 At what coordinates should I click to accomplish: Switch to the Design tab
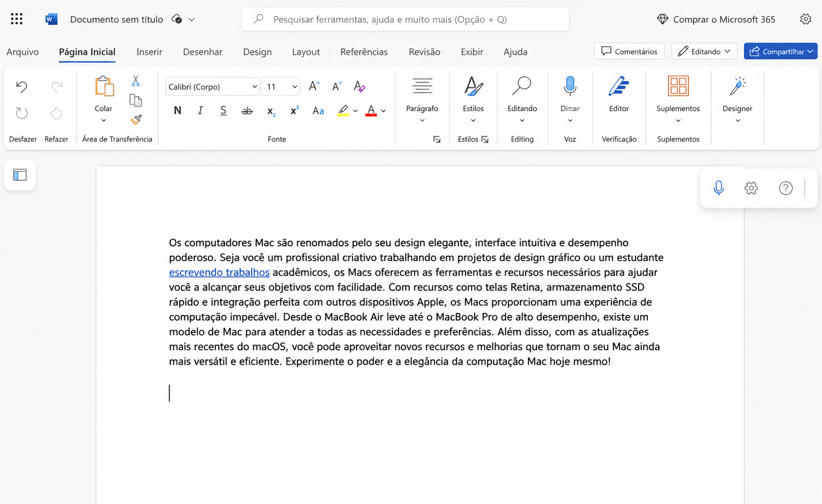pos(257,52)
